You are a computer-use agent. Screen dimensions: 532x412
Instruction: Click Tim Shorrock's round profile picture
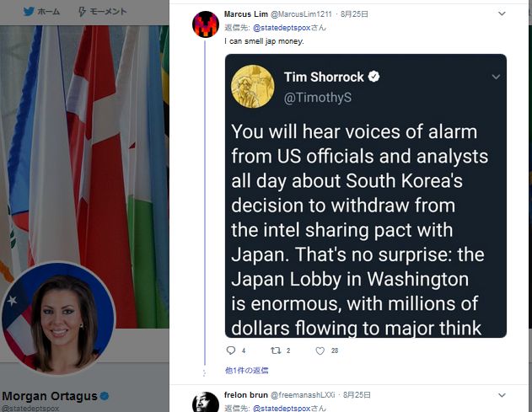(x=253, y=87)
